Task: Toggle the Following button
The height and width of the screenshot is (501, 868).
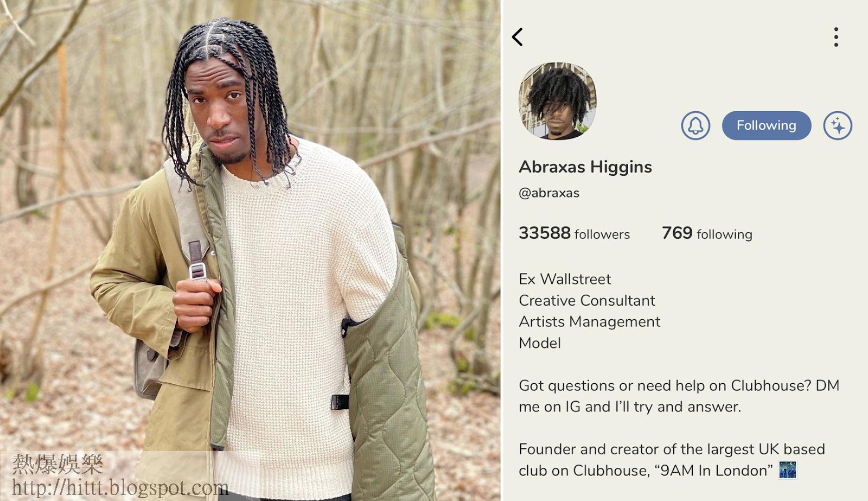Action: click(767, 125)
